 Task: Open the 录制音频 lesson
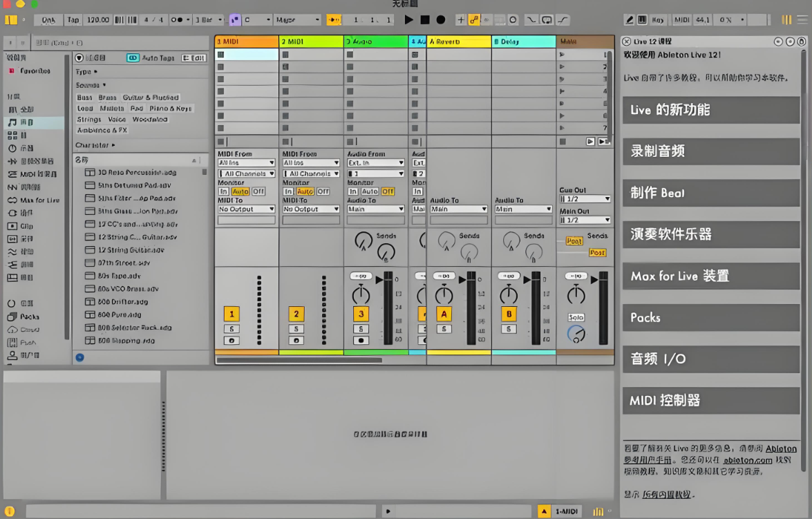click(711, 151)
